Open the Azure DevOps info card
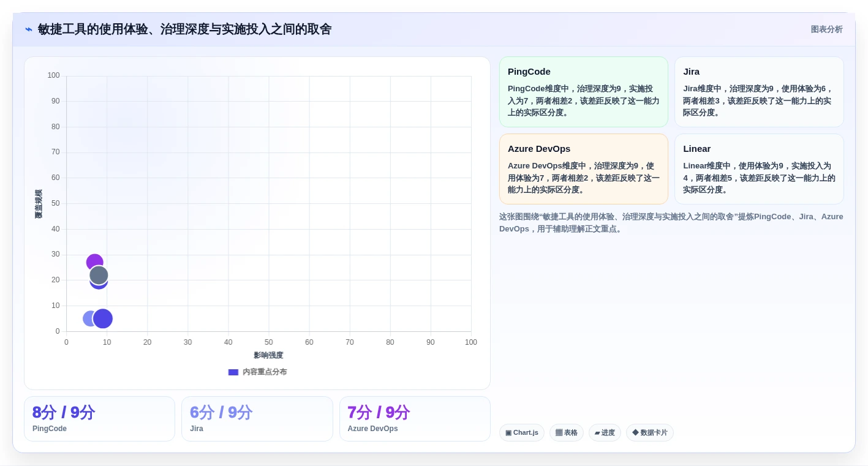 tap(583, 169)
